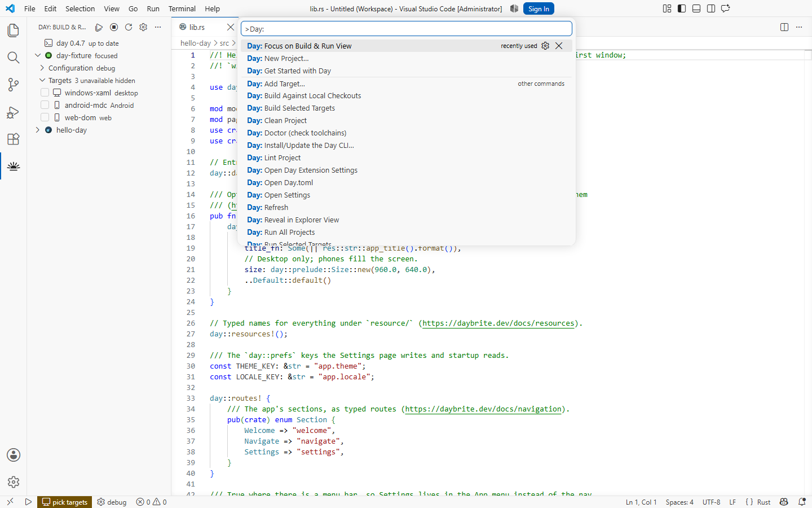This screenshot has width=812, height=508.
Task: Open the daybrite.dev/docs/navigation link
Action: tap(483, 409)
